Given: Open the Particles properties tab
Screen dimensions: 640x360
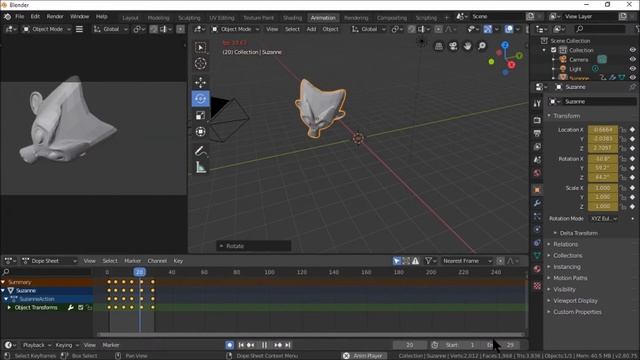Looking at the screenshot, I should click(x=537, y=216).
